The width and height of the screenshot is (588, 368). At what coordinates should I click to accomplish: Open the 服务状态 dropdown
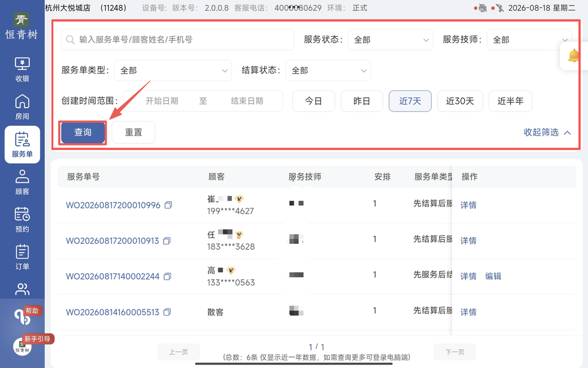390,40
